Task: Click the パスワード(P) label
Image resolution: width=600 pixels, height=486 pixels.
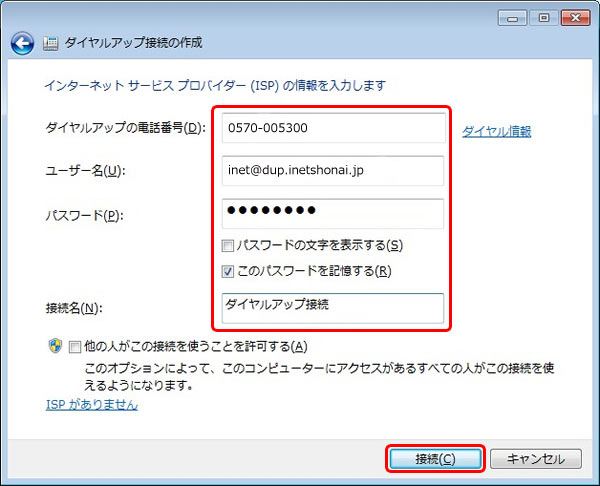Action: pos(85,215)
